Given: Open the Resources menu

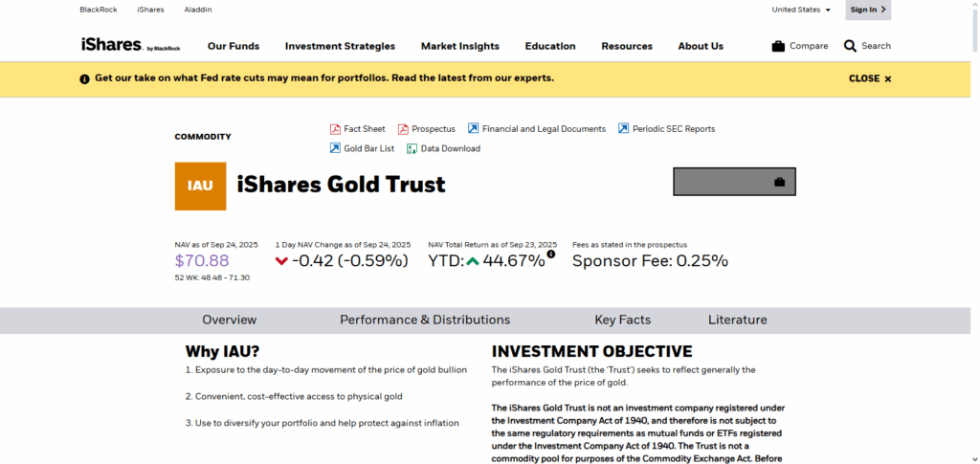Looking at the screenshot, I should tap(627, 46).
